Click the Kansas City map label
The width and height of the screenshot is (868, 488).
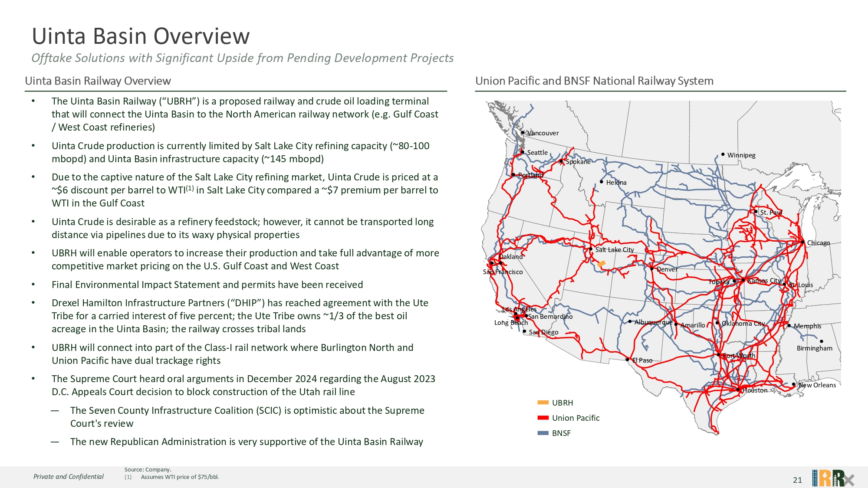(764, 281)
